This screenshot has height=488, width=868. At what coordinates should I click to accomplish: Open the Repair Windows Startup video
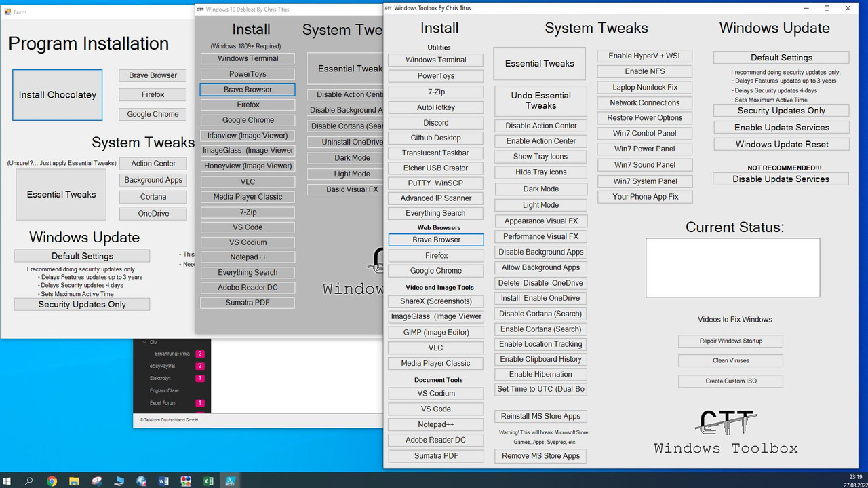(x=730, y=341)
